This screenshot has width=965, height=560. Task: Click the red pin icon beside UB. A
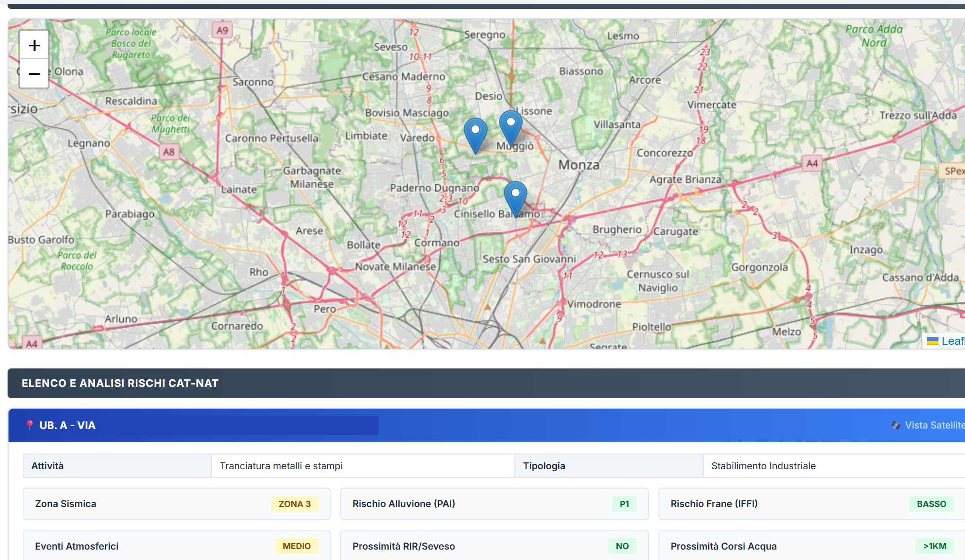tap(30, 425)
